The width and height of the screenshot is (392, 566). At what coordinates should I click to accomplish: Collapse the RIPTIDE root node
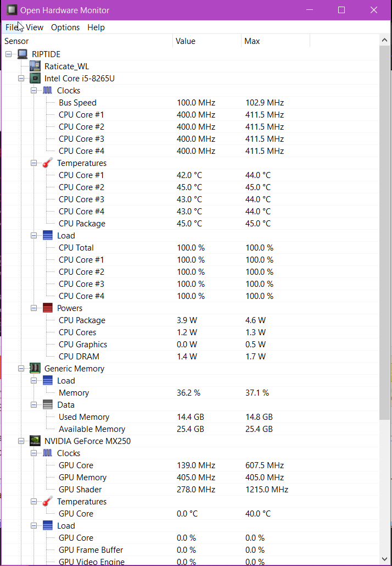coord(9,54)
